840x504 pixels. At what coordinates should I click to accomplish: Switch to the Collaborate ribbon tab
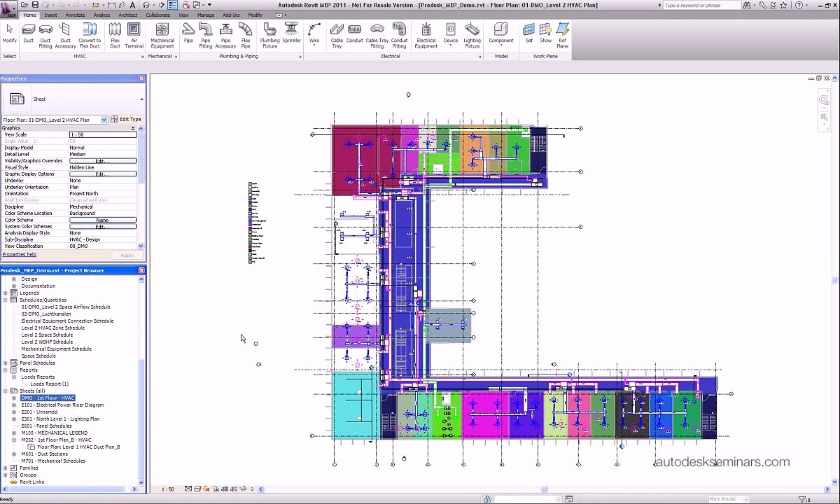click(158, 15)
